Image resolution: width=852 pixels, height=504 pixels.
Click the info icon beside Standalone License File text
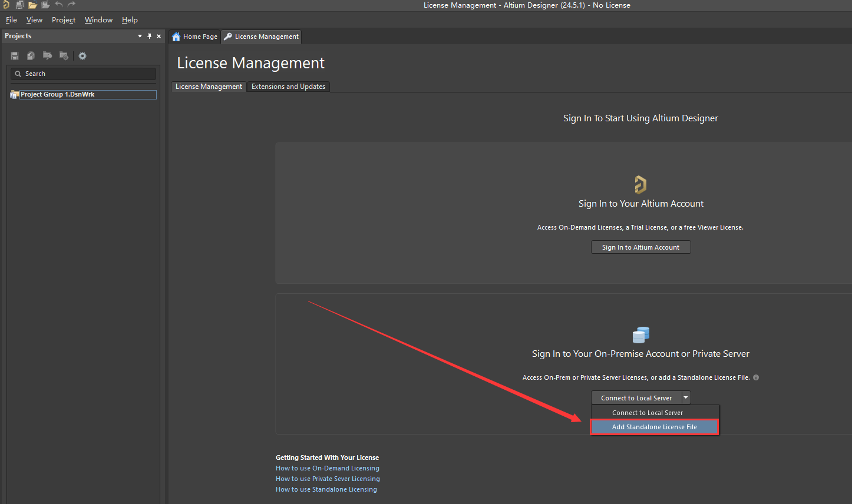756,377
